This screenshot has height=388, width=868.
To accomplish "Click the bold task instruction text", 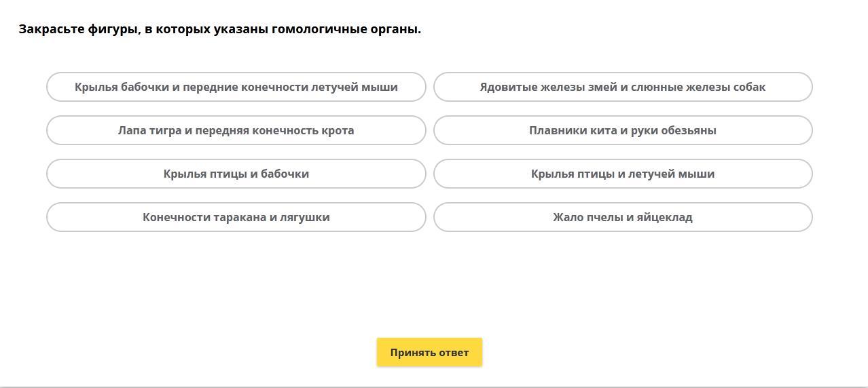I will [219, 29].
